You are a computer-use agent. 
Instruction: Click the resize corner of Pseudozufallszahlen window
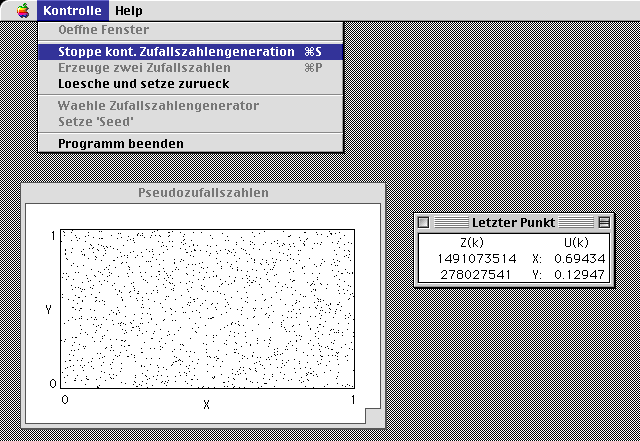click(373, 416)
